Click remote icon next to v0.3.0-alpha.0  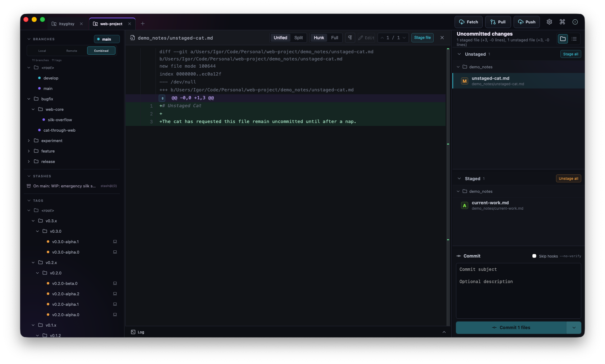pos(115,252)
